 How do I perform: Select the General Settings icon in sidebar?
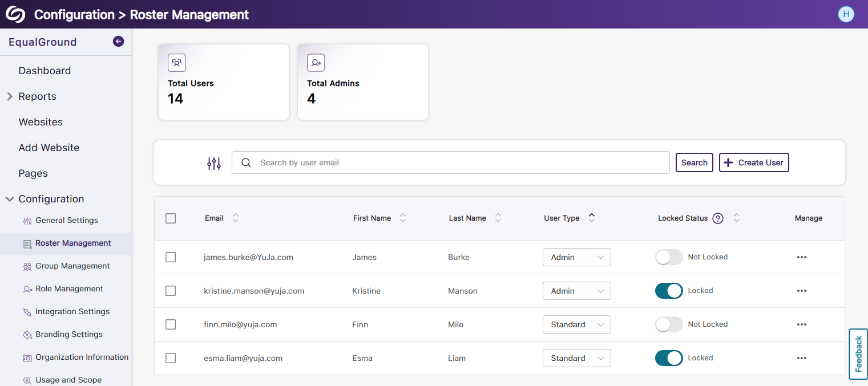click(27, 220)
